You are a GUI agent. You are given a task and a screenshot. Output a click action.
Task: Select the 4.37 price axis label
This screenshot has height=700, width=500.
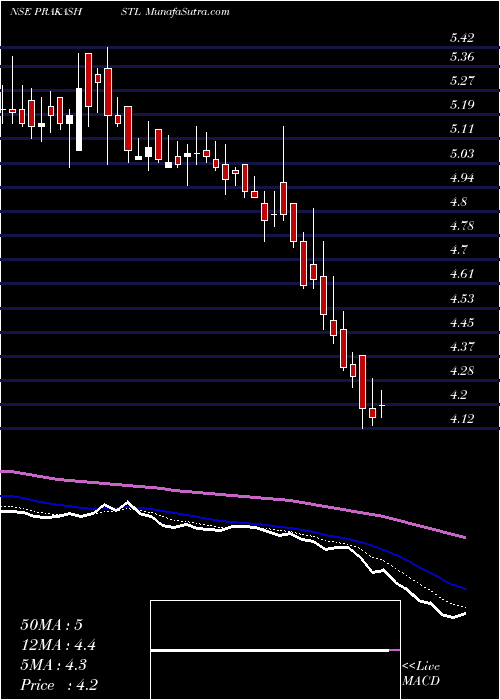tap(462, 346)
